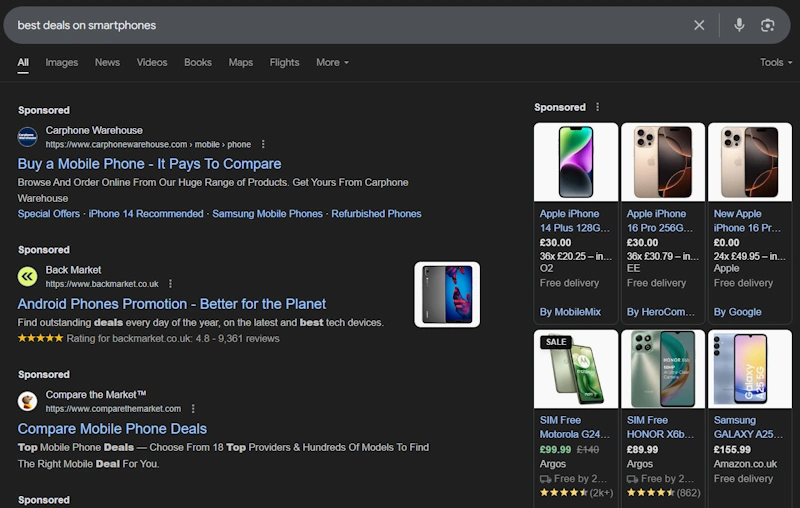Switch to the Maps tab
This screenshot has width=800, height=508.
click(241, 62)
